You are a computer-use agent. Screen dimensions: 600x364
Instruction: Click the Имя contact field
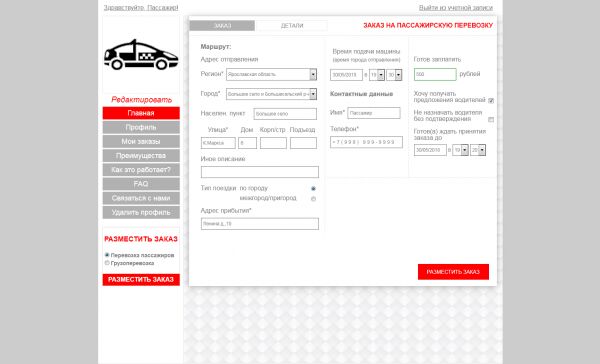374,113
